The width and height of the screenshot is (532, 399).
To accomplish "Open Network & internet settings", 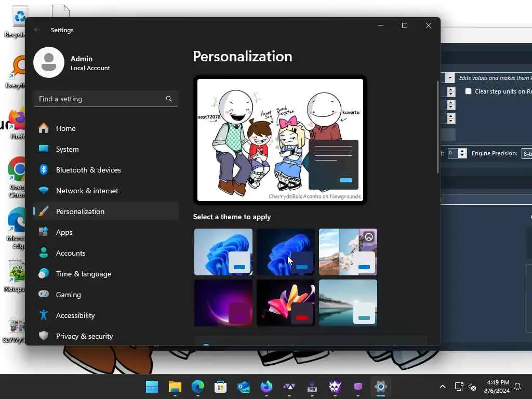I will 106,191.
